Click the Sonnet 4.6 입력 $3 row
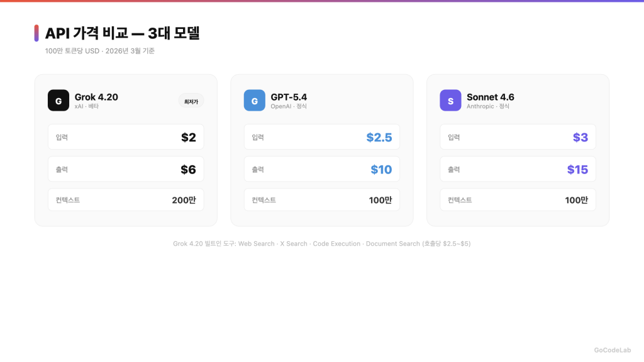Image resolution: width=644 pixels, height=362 pixels. (518, 137)
